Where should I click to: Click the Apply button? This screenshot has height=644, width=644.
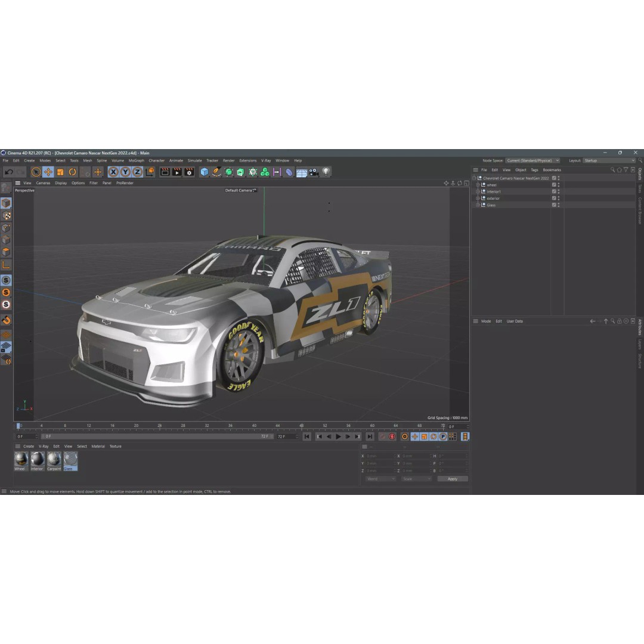click(x=453, y=479)
